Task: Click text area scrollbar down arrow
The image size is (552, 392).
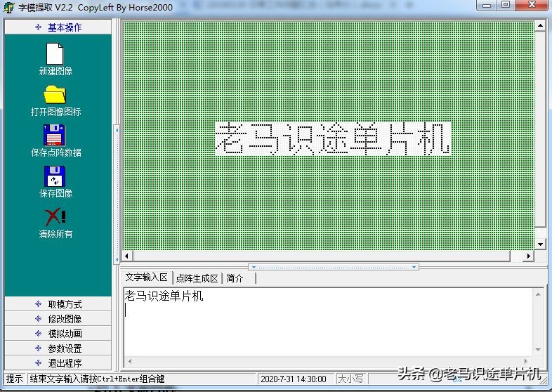Action: (x=538, y=350)
